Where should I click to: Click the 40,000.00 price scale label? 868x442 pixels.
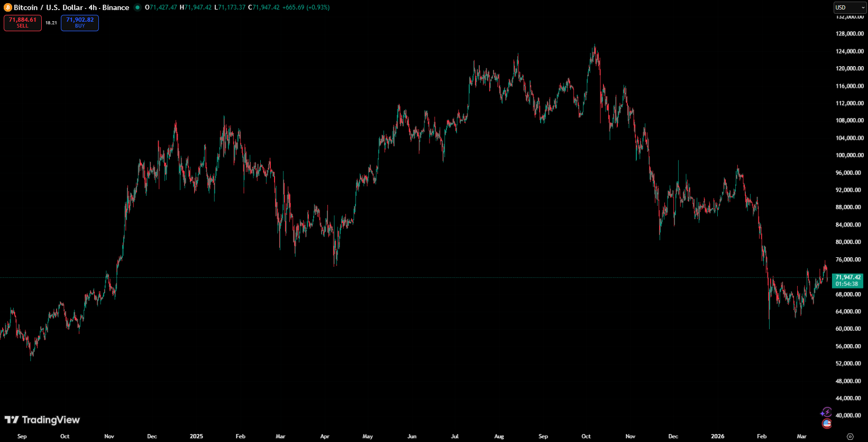pyautogui.click(x=849, y=416)
